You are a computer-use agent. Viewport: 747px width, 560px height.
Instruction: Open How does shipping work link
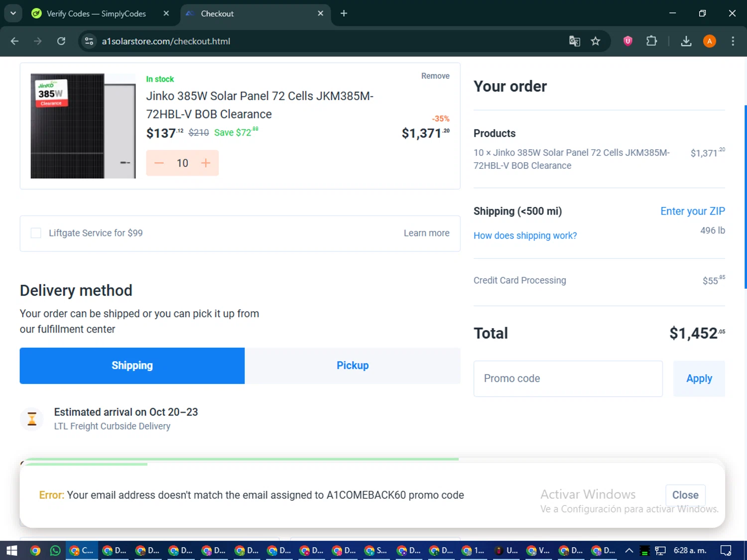tap(525, 235)
